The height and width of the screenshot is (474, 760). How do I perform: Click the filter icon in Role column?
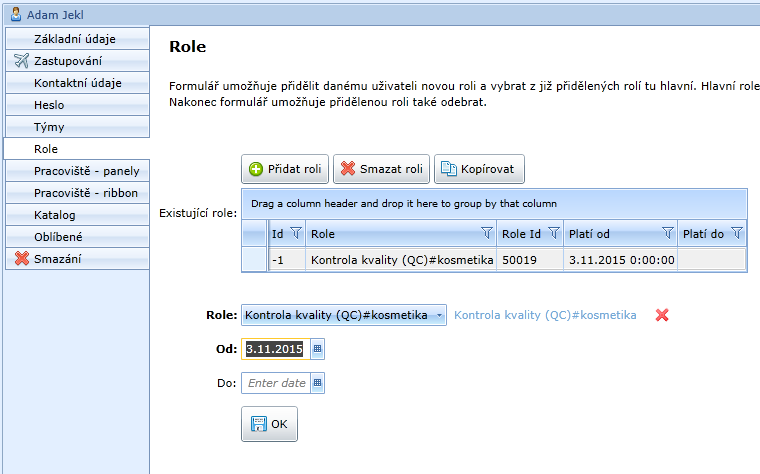coord(487,233)
